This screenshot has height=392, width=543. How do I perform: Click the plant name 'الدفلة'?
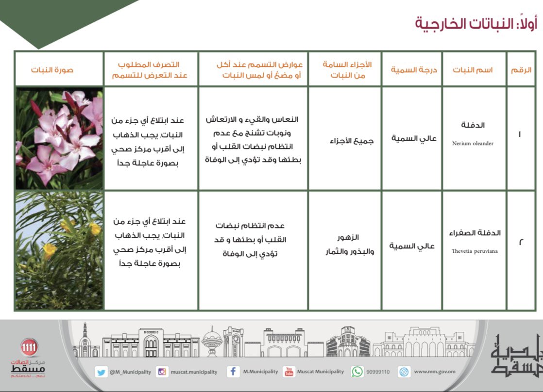473,125
